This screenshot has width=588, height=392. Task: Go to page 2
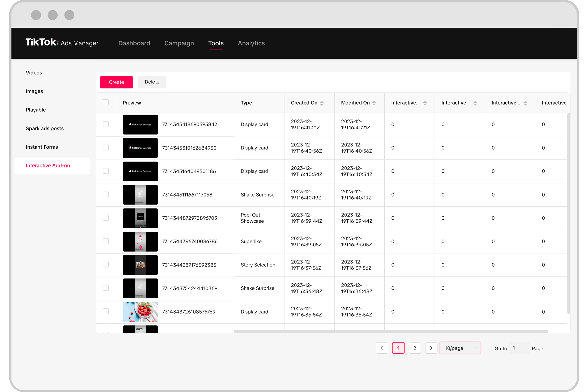coord(415,348)
